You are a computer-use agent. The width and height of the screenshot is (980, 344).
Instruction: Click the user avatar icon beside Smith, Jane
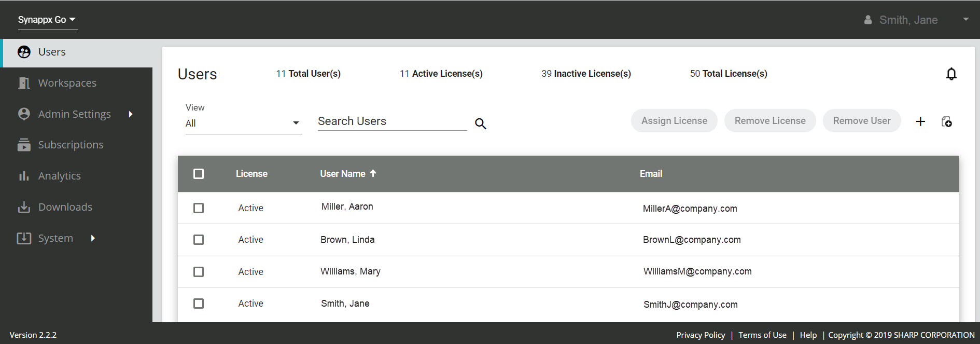[x=868, y=20]
